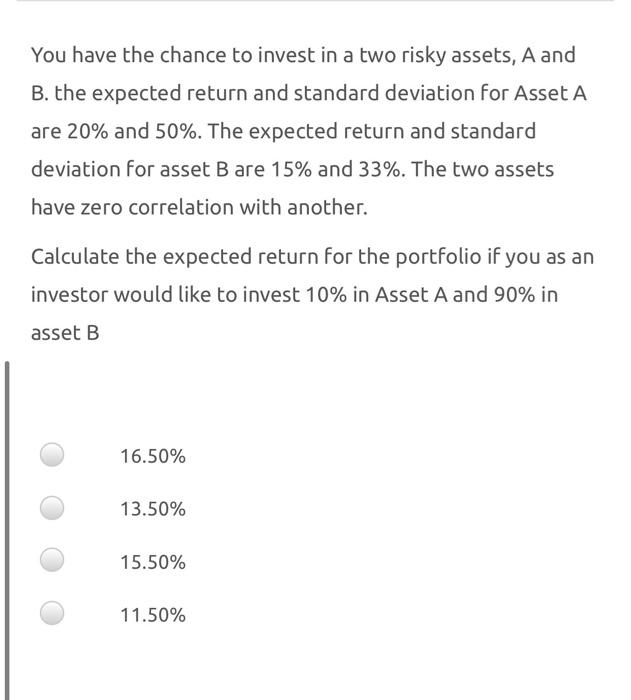The image size is (631, 700).
Task: Click the 16.50% answer label text
Action: coord(153,456)
